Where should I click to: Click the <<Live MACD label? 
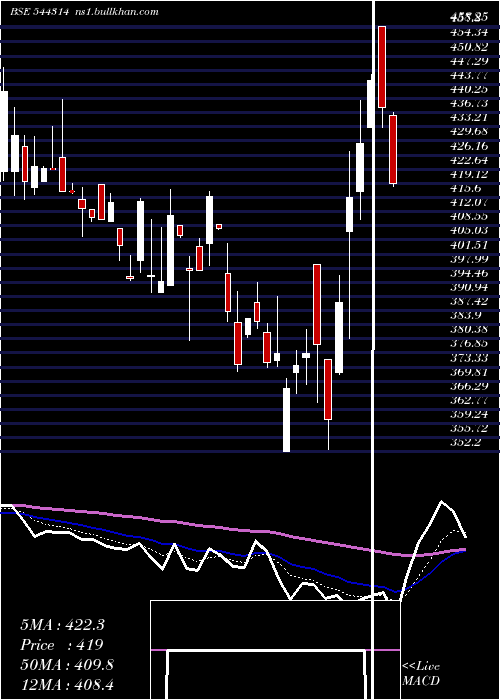point(421,673)
